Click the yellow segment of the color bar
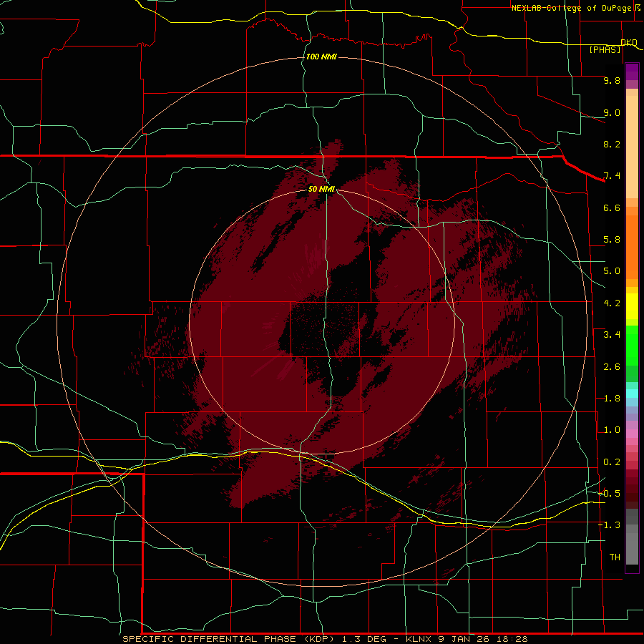Viewport: 644px width, 644px height. pyautogui.click(x=632, y=306)
